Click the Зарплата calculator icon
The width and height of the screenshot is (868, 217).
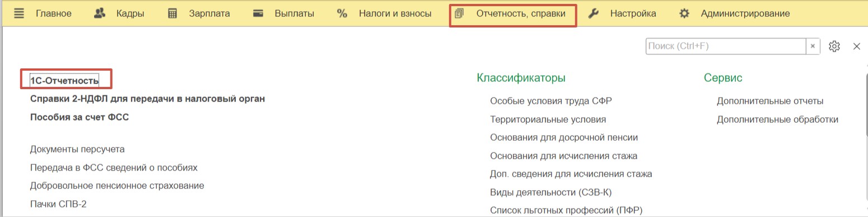click(x=172, y=13)
